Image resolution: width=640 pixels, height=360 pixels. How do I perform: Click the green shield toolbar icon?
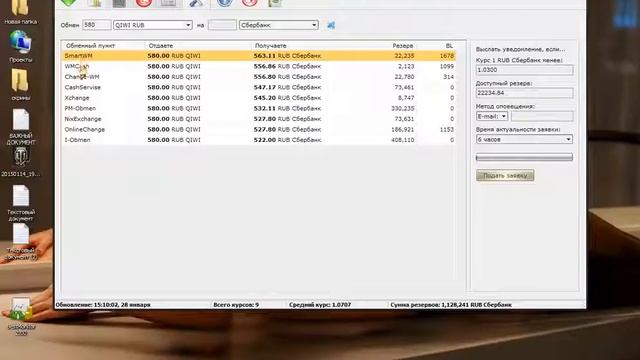coord(69,3)
